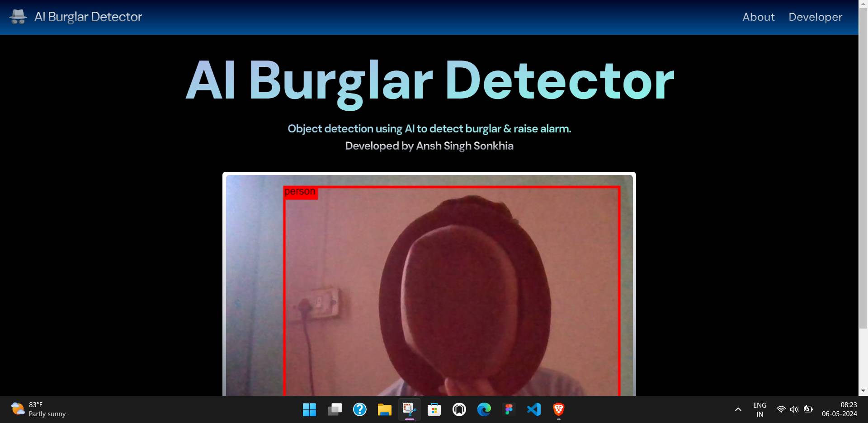868x423 pixels.
Task: Open the Developer page link
Action: click(x=815, y=17)
